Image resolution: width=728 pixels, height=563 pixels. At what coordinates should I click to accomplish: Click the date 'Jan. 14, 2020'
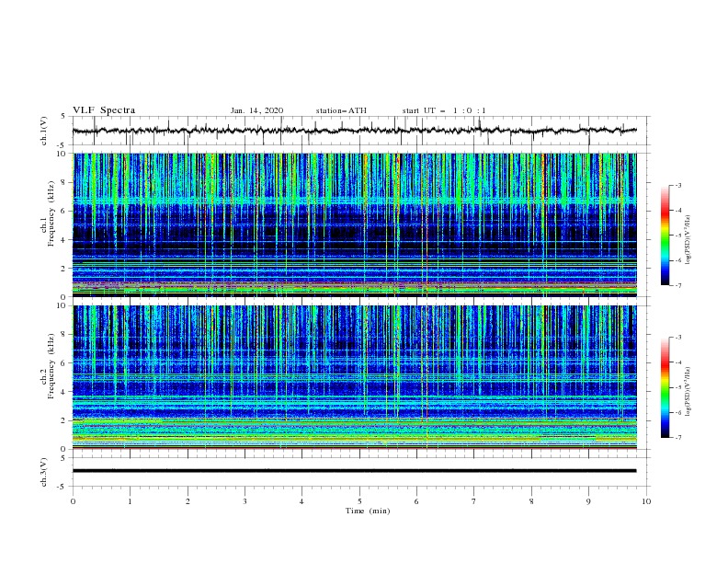pos(256,110)
